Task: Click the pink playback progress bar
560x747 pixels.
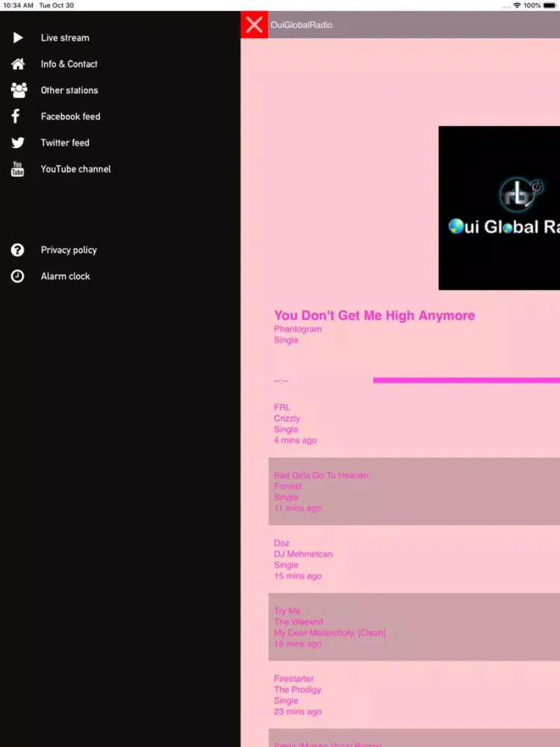Action: [467, 380]
